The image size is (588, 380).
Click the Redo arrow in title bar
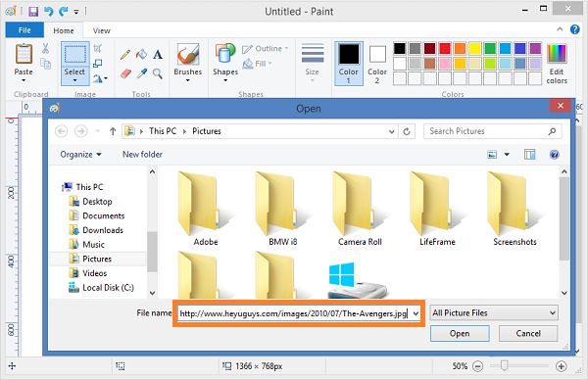pos(64,12)
